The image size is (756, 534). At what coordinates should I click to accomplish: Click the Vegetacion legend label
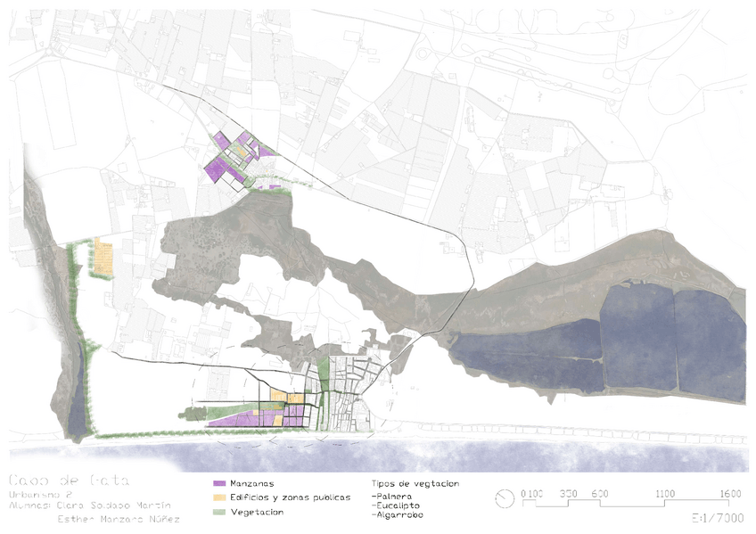257,512
